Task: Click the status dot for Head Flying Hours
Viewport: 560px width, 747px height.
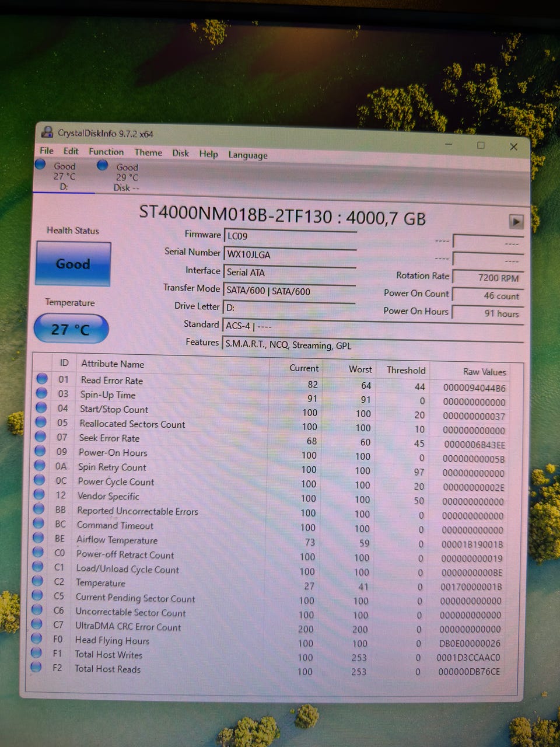Action: [36, 638]
